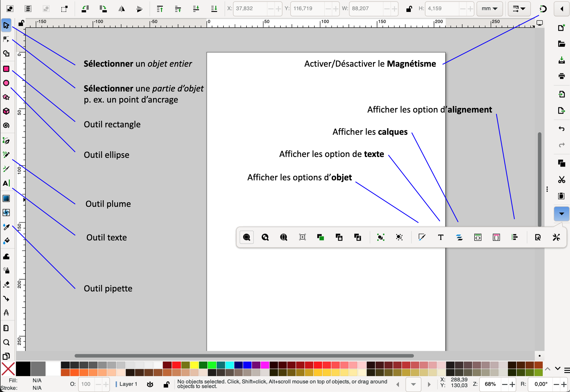Select the Zoom tool in toolbox
The height and width of the screenshot is (392, 570).
(6, 342)
